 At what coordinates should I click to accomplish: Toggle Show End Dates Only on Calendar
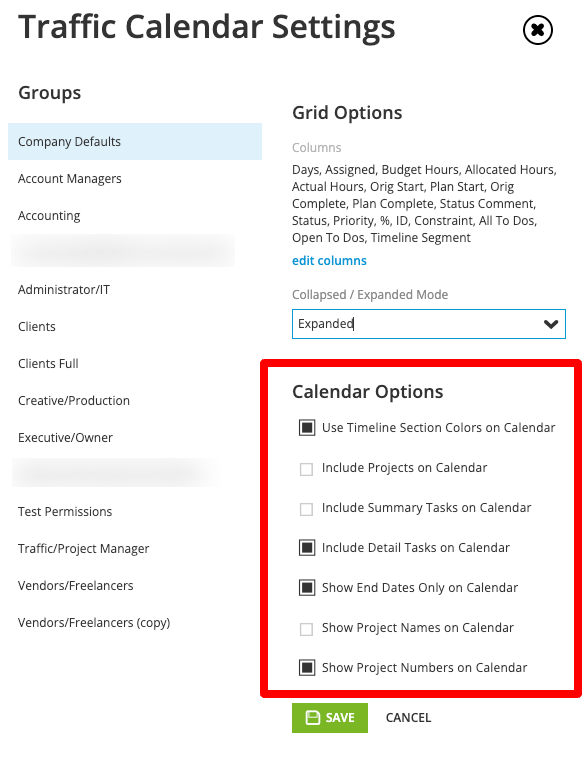point(307,587)
